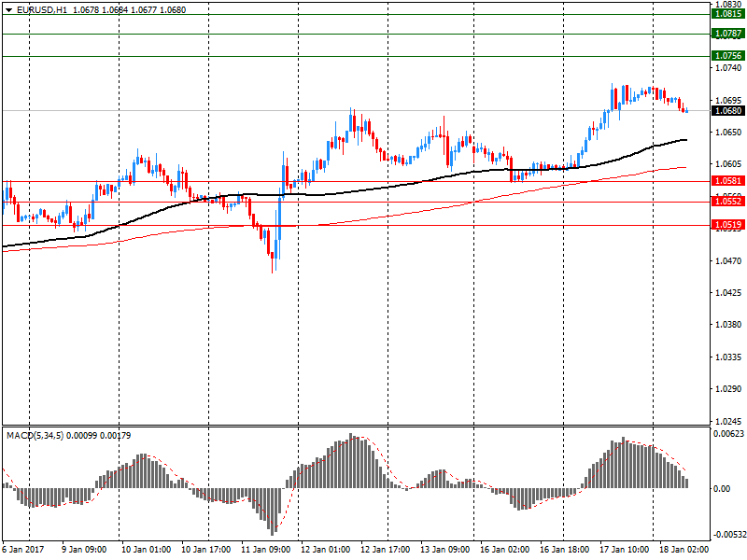Click the 1.0740 price scale value

tap(729, 68)
